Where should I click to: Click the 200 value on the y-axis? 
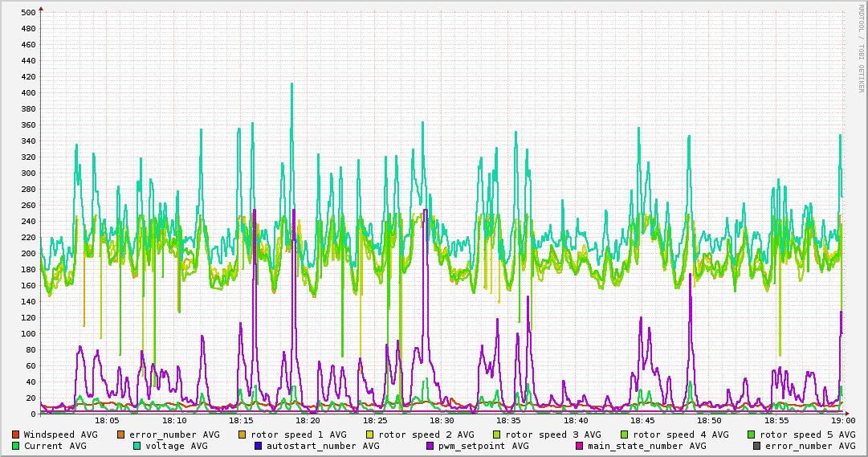(27, 253)
